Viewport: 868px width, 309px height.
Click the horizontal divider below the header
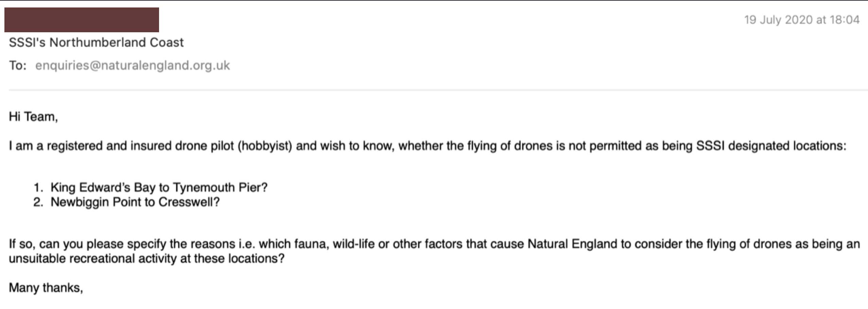pos(438,90)
